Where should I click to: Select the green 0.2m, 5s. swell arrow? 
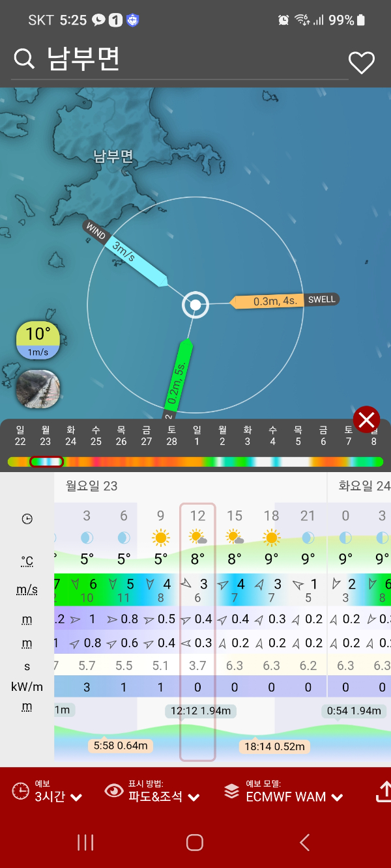(x=177, y=379)
